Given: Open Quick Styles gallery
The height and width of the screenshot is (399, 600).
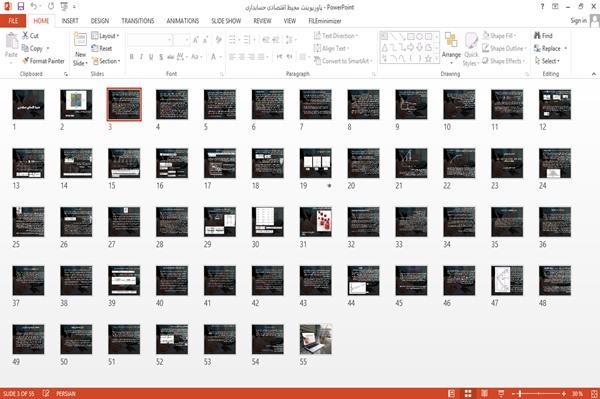Looking at the screenshot, I should click(x=471, y=49).
